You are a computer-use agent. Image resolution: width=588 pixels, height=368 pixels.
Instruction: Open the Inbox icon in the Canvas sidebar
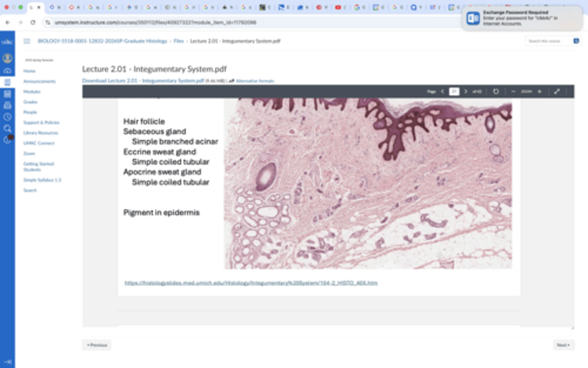(7, 105)
